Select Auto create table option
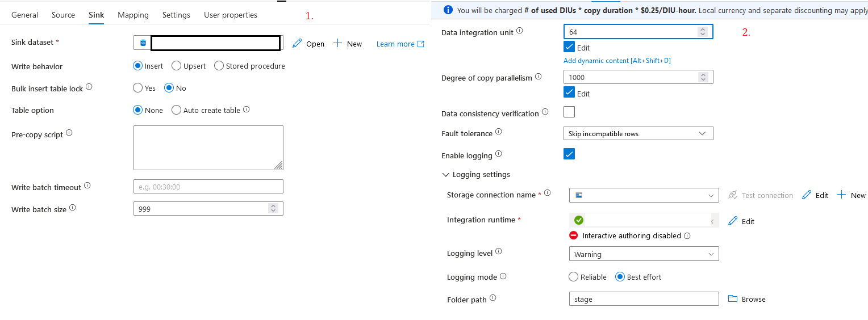 [176, 110]
